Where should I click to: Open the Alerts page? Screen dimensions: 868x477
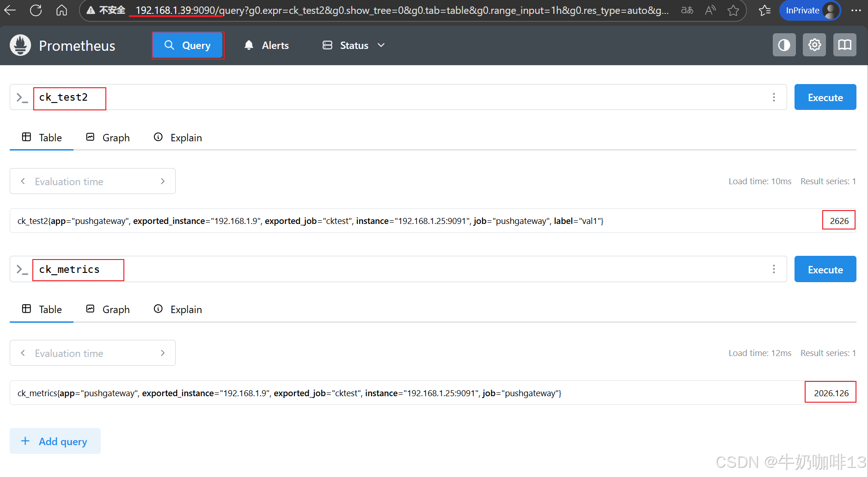267,45
